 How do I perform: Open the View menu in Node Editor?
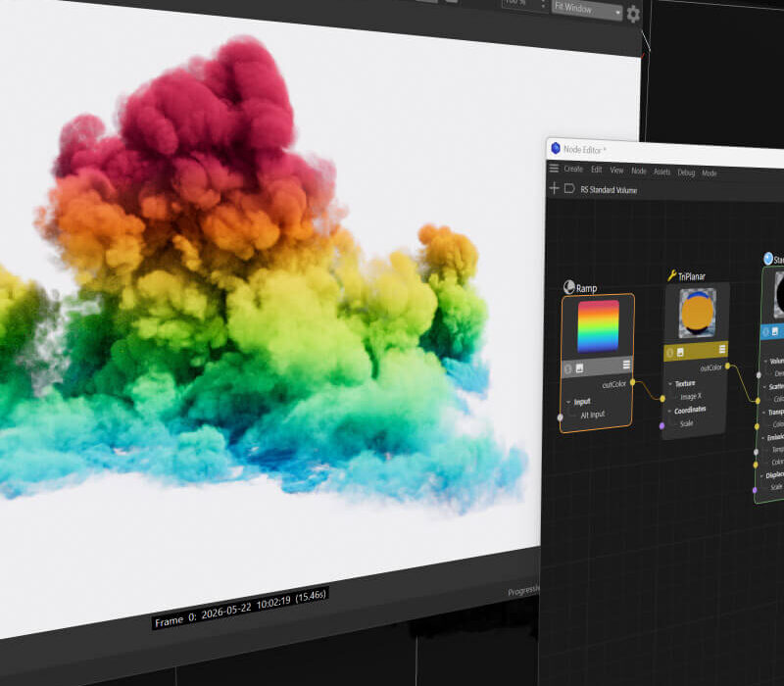(x=616, y=171)
